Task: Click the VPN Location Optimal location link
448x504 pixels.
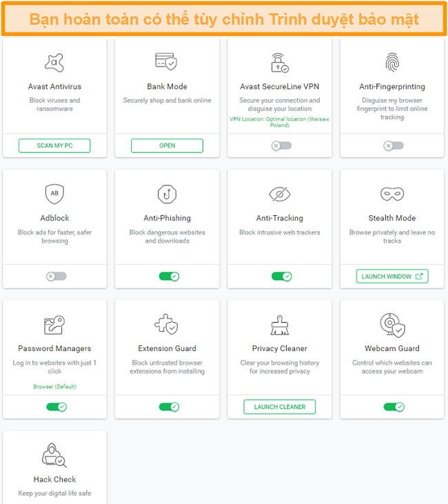Action: point(280,122)
